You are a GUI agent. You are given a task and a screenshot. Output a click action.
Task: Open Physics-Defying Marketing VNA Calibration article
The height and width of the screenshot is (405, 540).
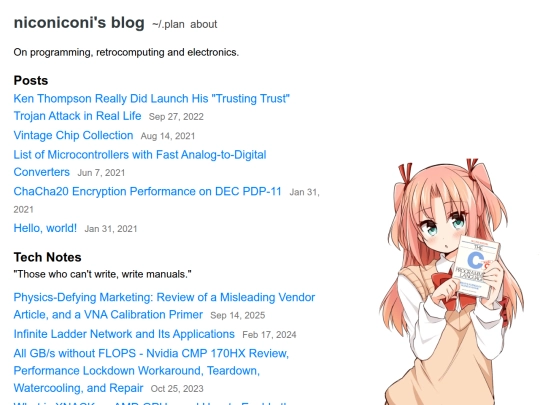click(164, 306)
